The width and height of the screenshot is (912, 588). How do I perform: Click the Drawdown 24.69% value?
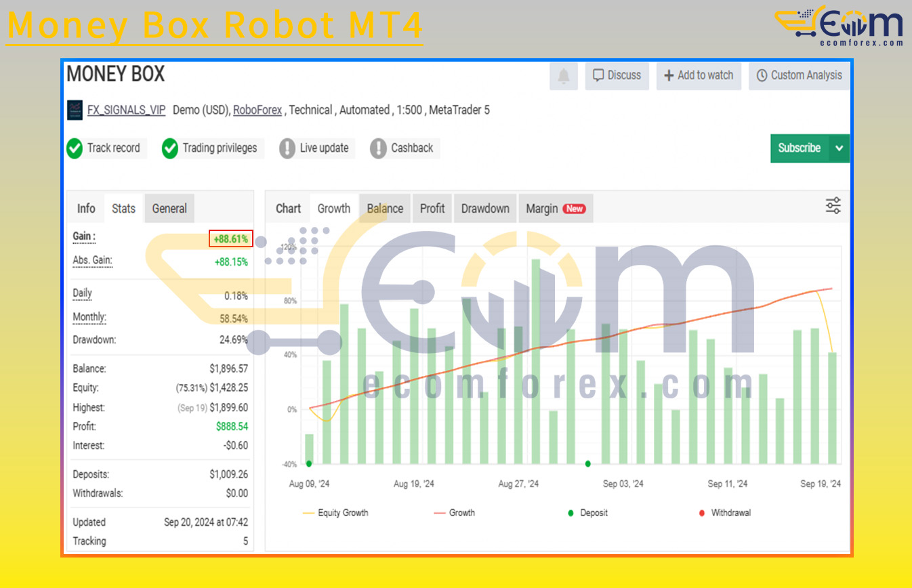click(x=233, y=340)
